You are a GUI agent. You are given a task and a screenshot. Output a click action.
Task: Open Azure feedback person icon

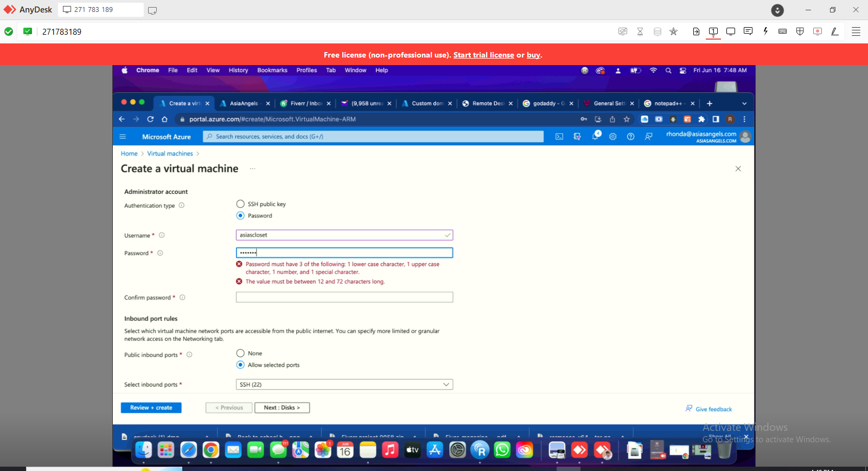pyautogui.click(x=648, y=137)
